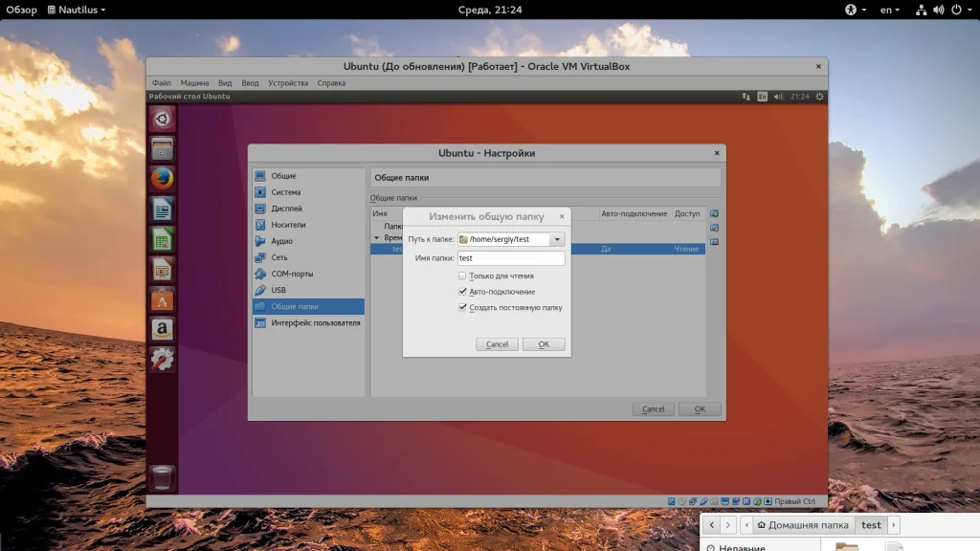980x551 pixels.
Task: Click the 'Имя папки' text field
Action: tap(510, 258)
